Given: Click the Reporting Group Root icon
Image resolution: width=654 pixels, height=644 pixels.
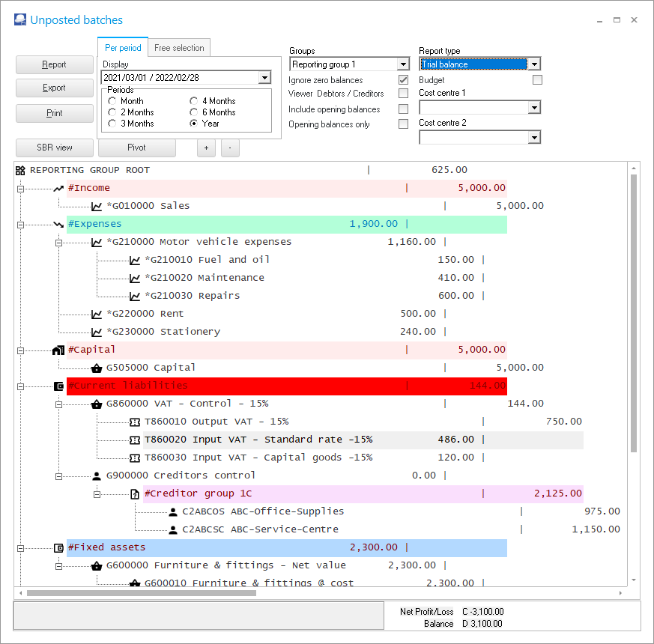Looking at the screenshot, I should click(x=21, y=170).
